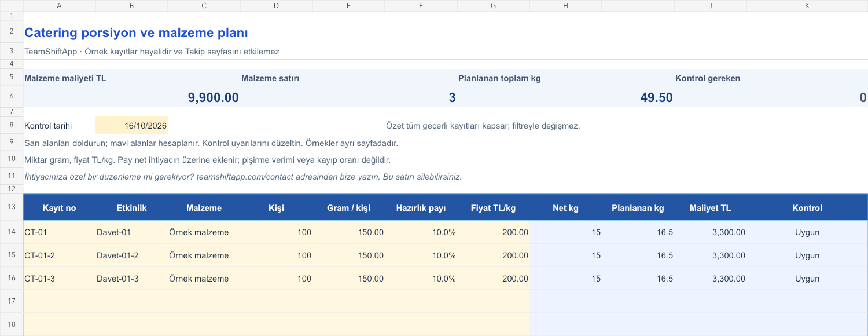Select Net kg 15 in row CT-01
Image resolution: width=868 pixels, height=336 pixels.
click(x=565, y=232)
